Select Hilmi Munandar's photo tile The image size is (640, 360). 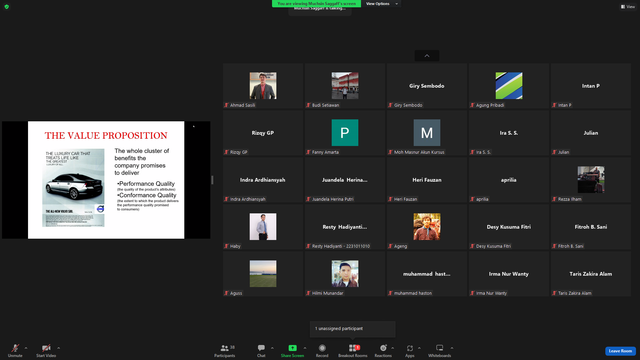coord(345,273)
